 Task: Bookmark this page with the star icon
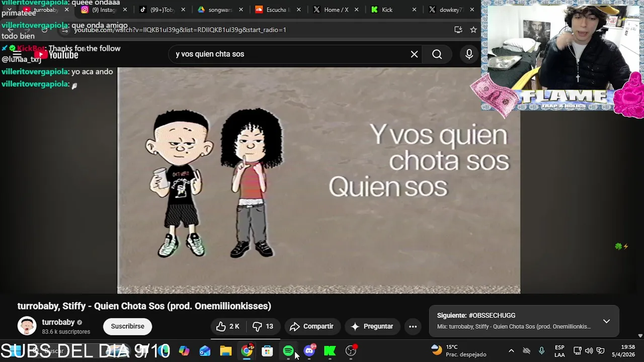pyautogui.click(x=473, y=30)
